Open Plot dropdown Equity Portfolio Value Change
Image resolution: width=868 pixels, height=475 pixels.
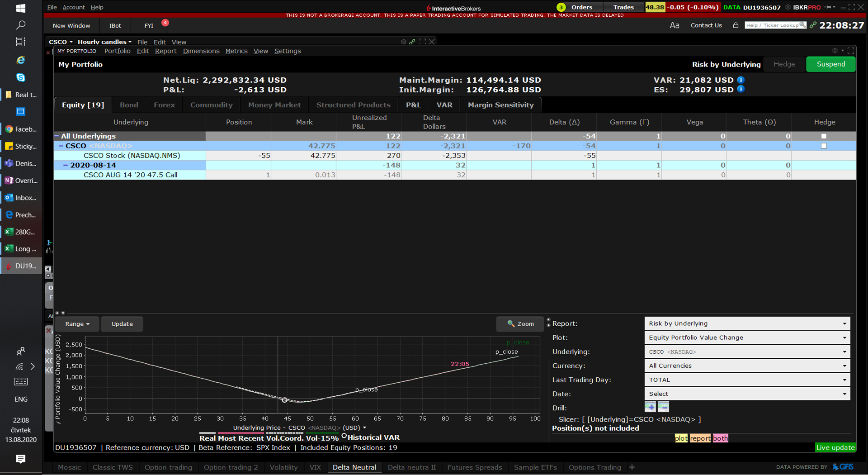(747, 337)
